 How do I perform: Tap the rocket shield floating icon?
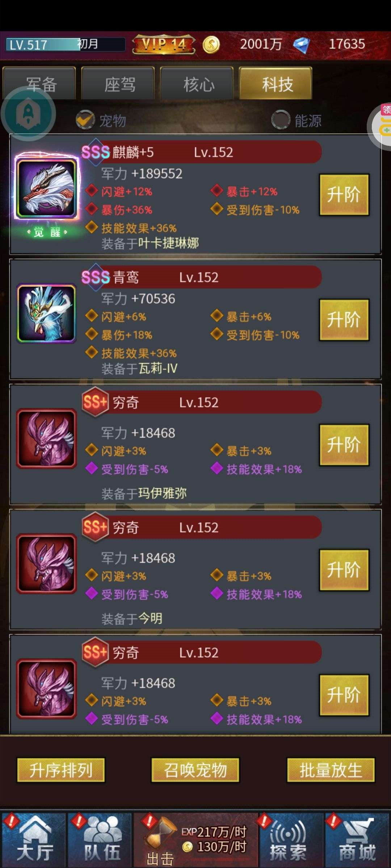(x=28, y=114)
